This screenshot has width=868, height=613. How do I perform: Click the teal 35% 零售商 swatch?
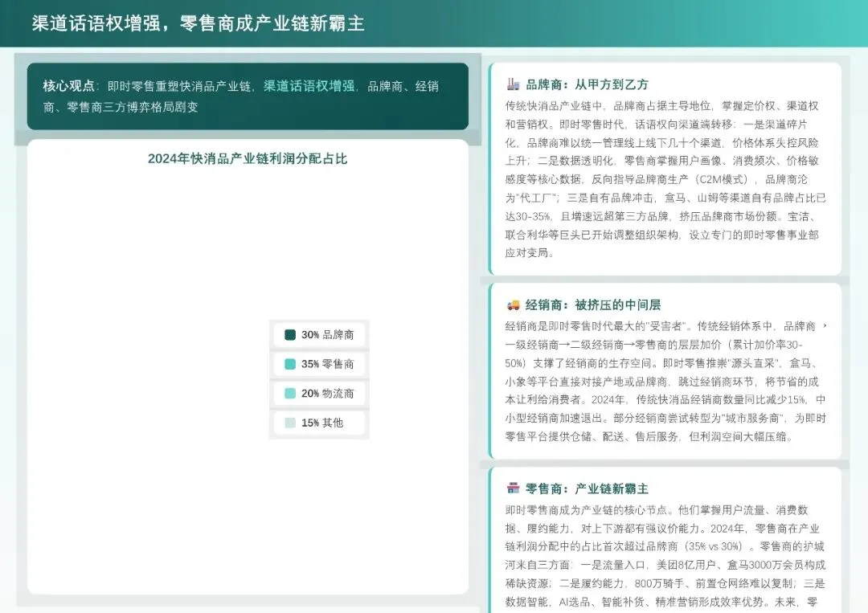[x=290, y=364]
